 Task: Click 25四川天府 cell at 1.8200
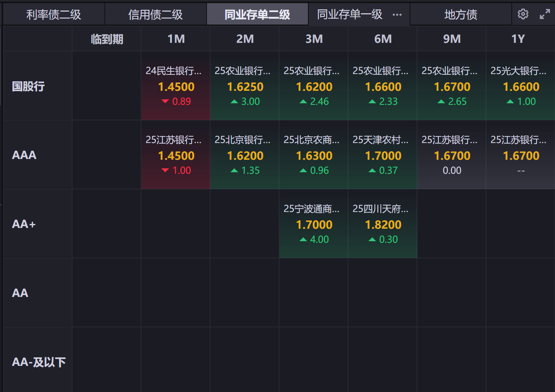coord(383,224)
